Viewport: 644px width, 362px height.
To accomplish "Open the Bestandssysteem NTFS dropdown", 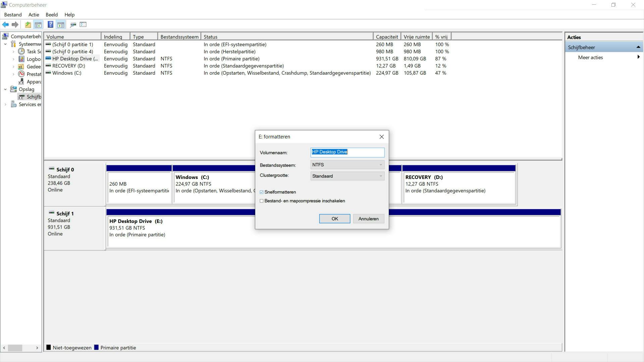I will [x=347, y=165].
